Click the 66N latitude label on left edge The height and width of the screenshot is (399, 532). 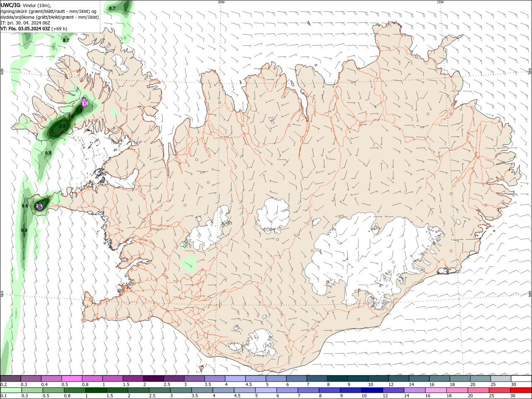coord(2,72)
